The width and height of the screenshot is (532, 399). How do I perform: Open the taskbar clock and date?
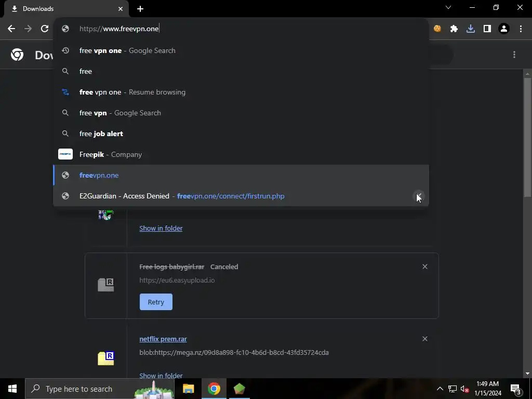coord(488,389)
